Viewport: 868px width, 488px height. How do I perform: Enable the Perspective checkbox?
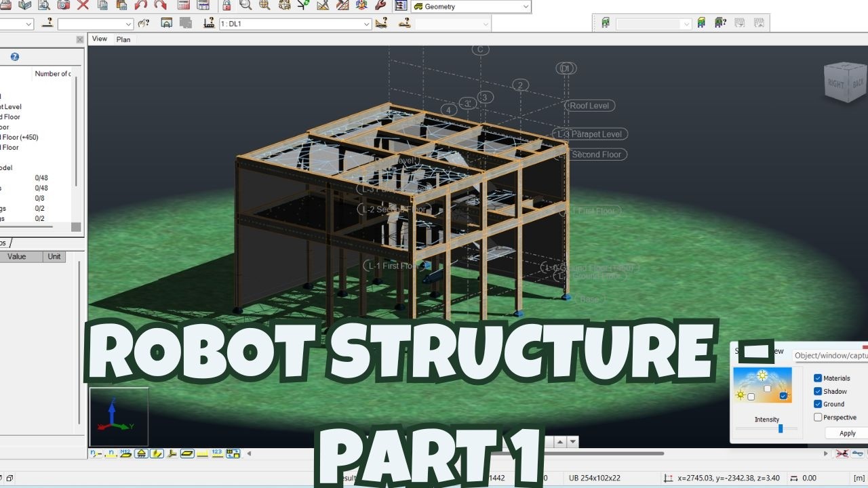(x=818, y=418)
